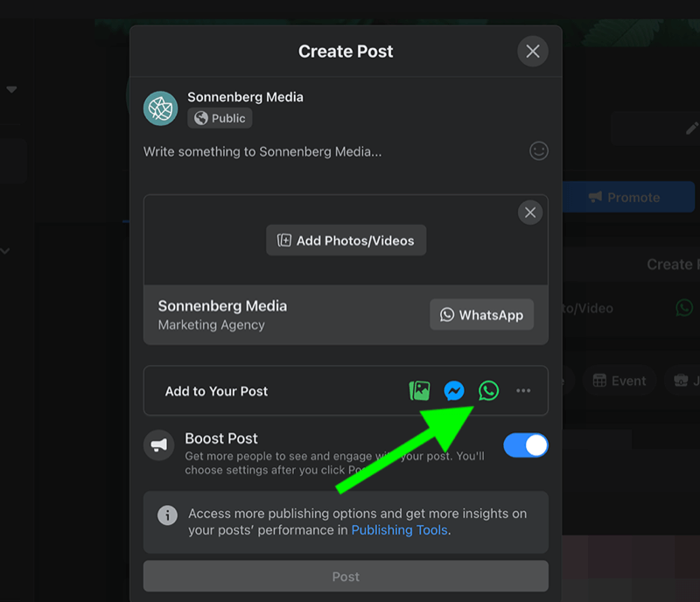Click the Event option in background page
The image size is (700, 602).
click(x=619, y=381)
